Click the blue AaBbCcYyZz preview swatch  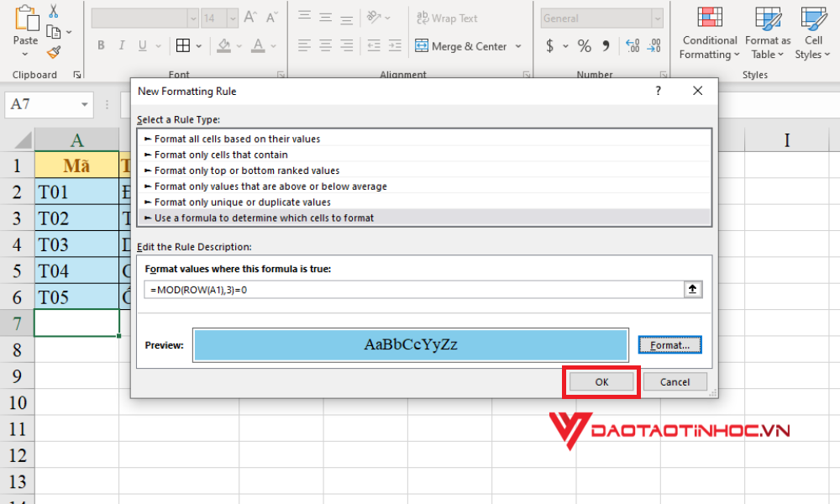(411, 344)
